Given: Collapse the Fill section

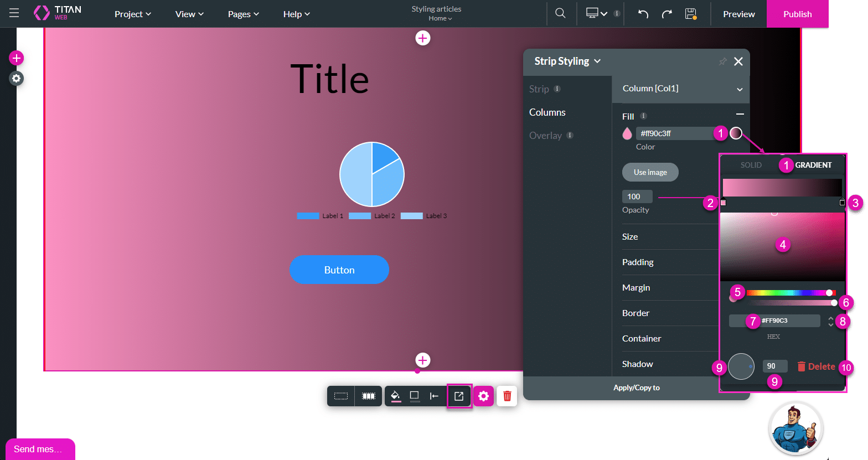Looking at the screenshot, I should click(x=740, y=114).
